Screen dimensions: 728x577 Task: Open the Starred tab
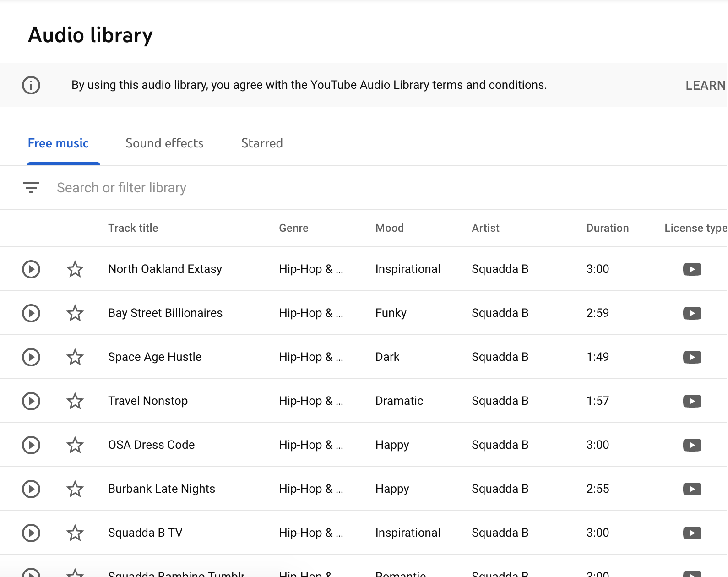click(262, 143)
